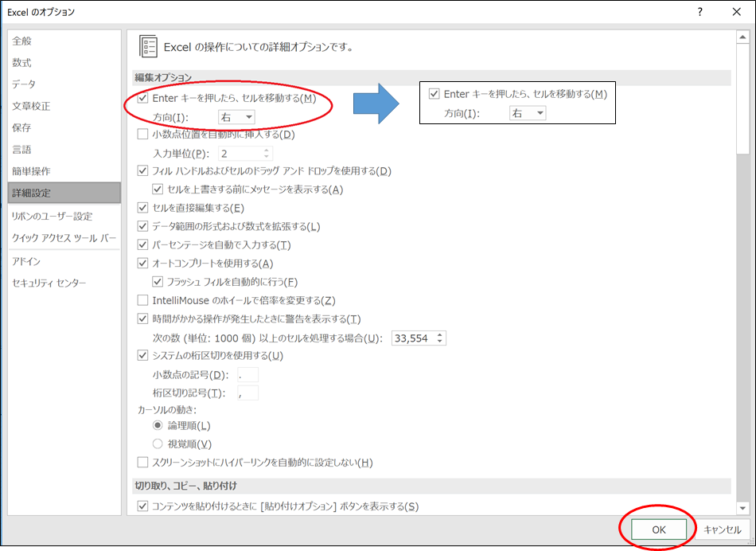Select the 視覚順 radio button

pyautogui.click(x=158, y=444)
